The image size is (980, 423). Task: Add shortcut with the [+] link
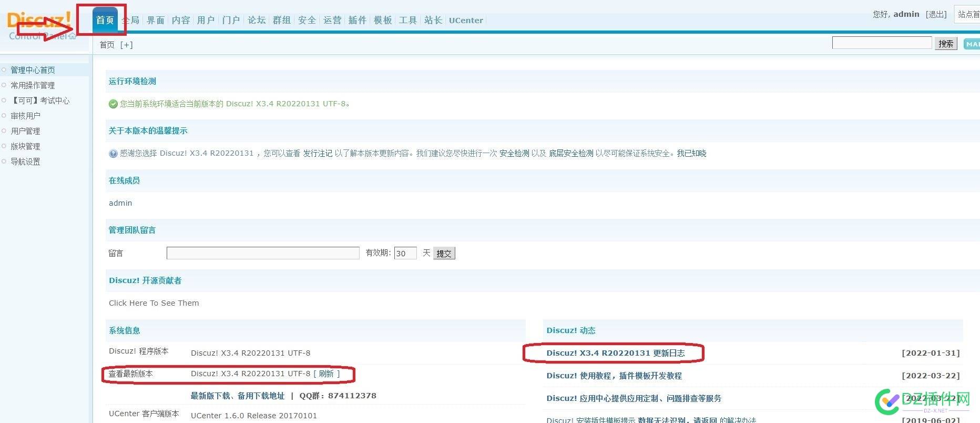126,45
